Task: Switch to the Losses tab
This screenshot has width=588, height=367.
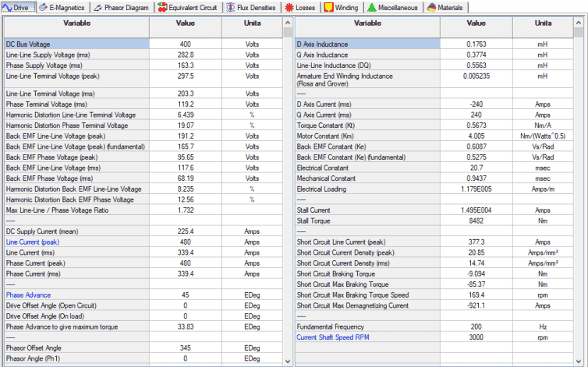Action: click(x=300, y=7)
